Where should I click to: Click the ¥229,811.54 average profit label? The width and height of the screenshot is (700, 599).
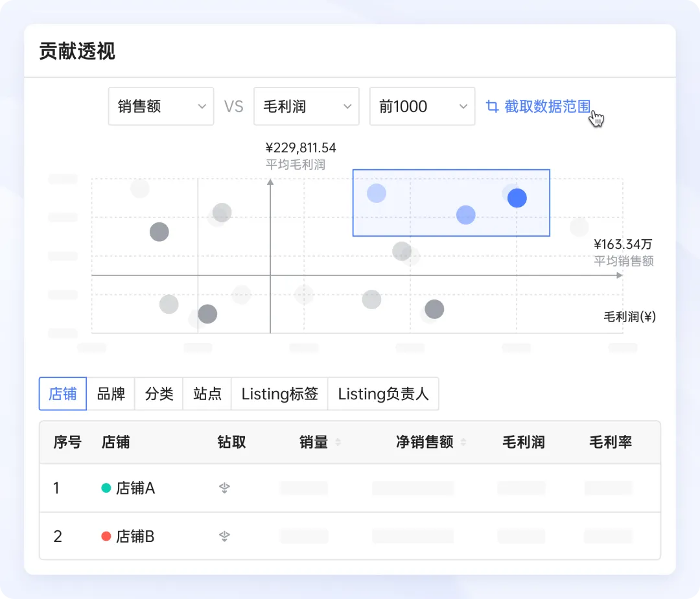point(301,148)
